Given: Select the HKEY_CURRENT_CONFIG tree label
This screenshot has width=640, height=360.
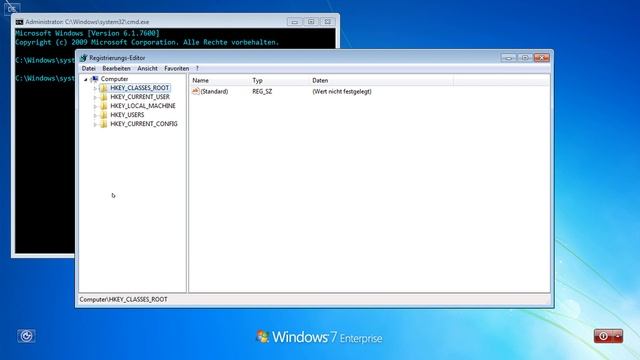Looking at the screenshot, I should (x=144, y=124).
